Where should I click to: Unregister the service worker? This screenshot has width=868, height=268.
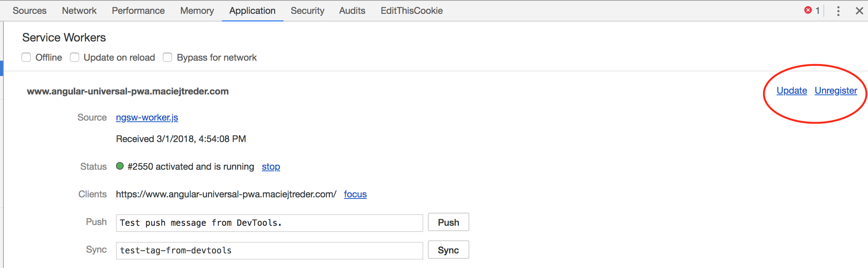click(x=836, y=91)
